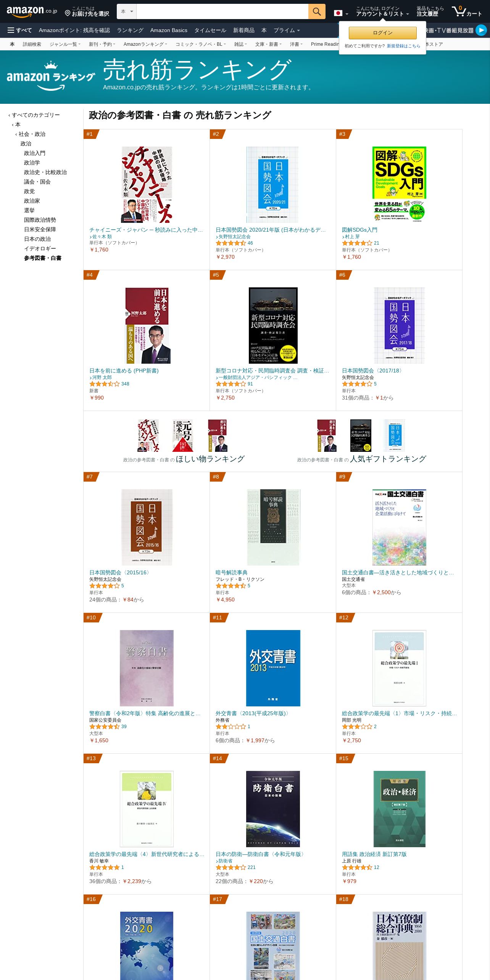Open the Japan flag language selector
Viewport: 490px width, 980px height.
click(x=341, y=13)
